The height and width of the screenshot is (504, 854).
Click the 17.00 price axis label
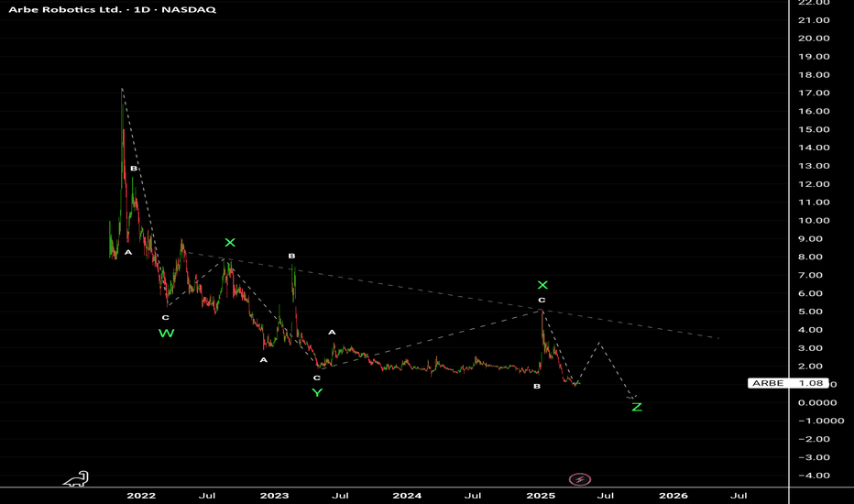coord(814,93)
